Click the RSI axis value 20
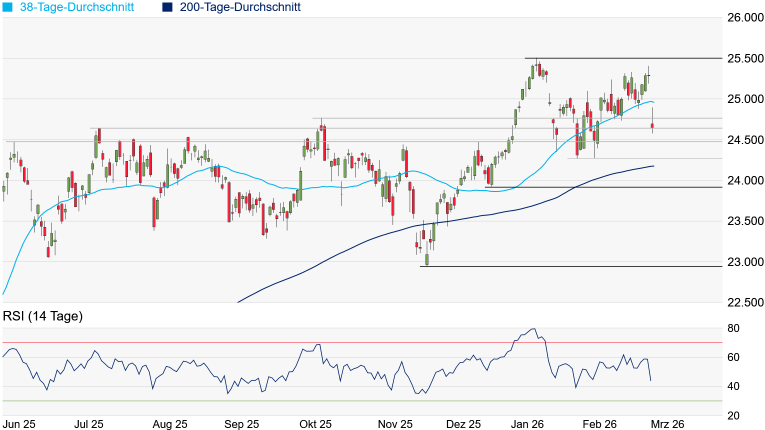This screenshot has width=765, height=430. 733,415
